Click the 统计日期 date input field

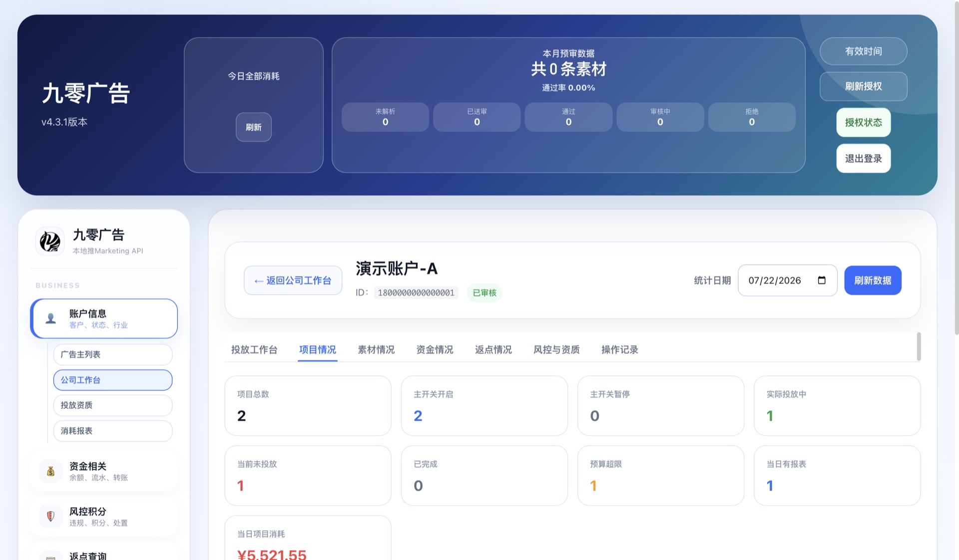[787, 280]
